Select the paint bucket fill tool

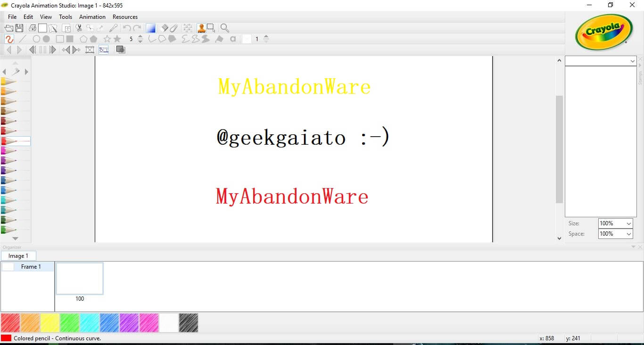219,39
